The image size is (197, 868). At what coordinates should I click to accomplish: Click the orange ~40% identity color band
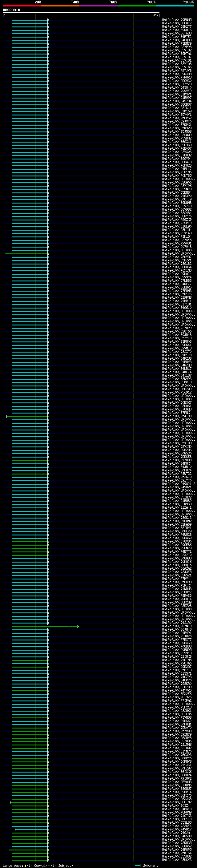tap(60, 6)
